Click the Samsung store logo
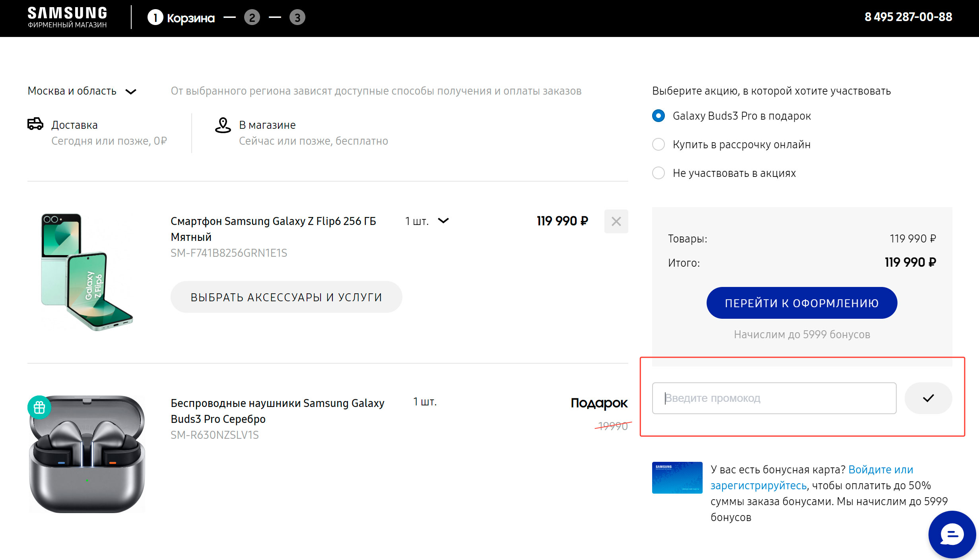The height and width of the screenshot is (560, 979). 67,17
